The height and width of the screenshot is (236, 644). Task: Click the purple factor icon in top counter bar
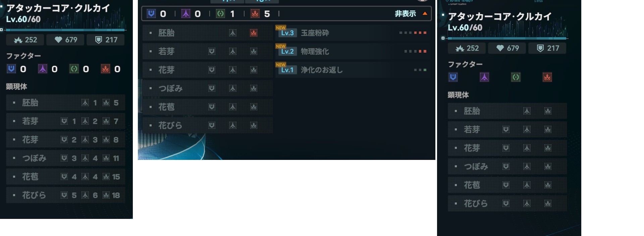click(x=186, y=13)
